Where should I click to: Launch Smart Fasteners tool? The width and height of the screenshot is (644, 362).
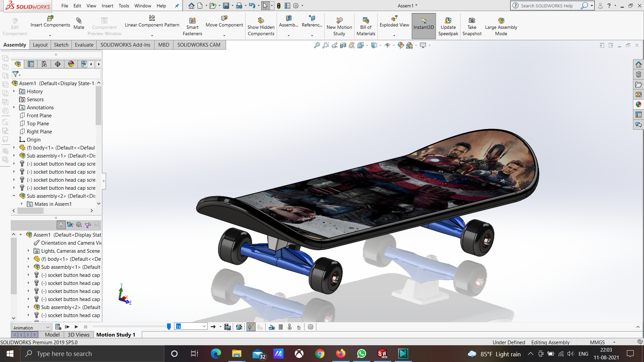(x=192, y=26)
